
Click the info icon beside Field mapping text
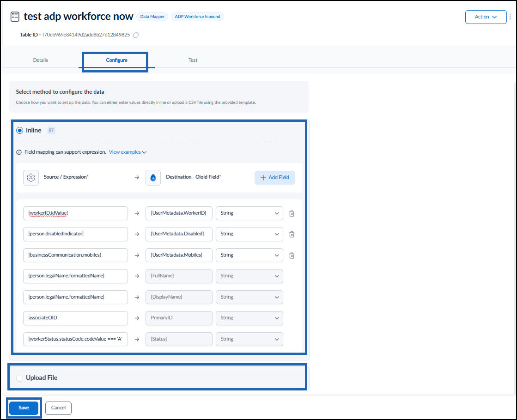tap(19, 152)
